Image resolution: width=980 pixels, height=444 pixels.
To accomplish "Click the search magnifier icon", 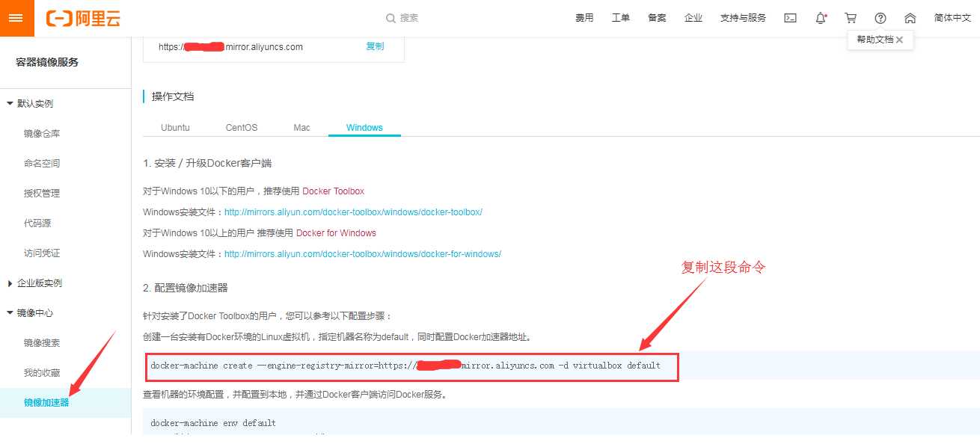I will tap(391, 18).
